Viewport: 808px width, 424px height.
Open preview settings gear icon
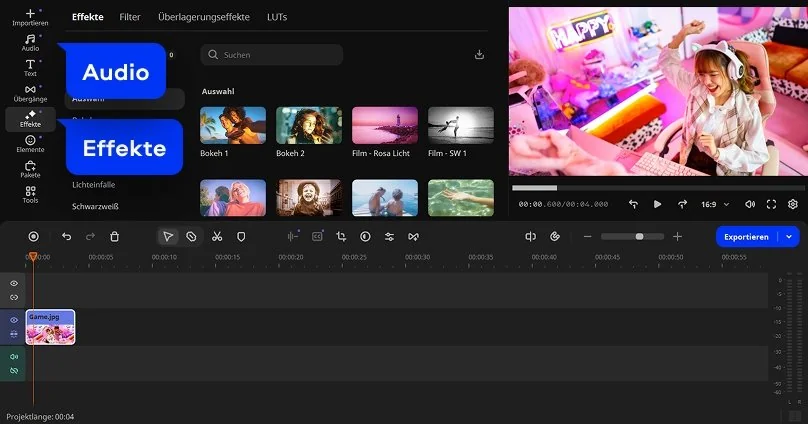coord(793,204)
